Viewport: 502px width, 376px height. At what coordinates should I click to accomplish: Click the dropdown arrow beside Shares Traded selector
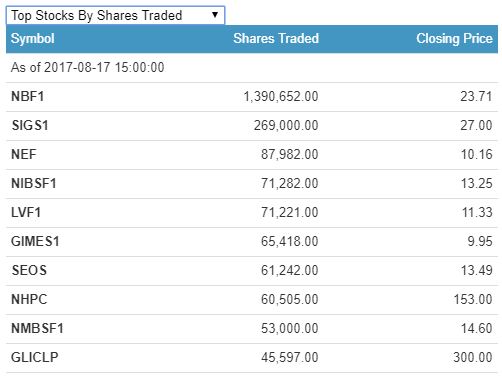click(215, 15)
